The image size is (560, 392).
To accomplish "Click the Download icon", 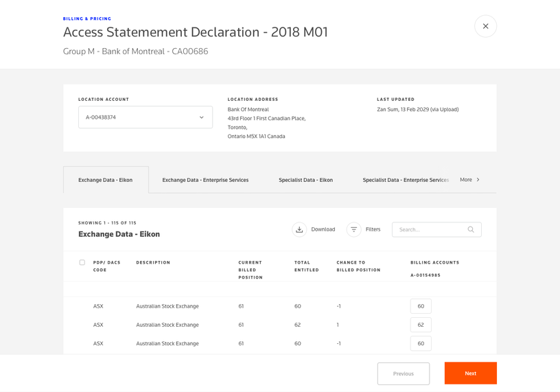I will [x=299, y=229].
